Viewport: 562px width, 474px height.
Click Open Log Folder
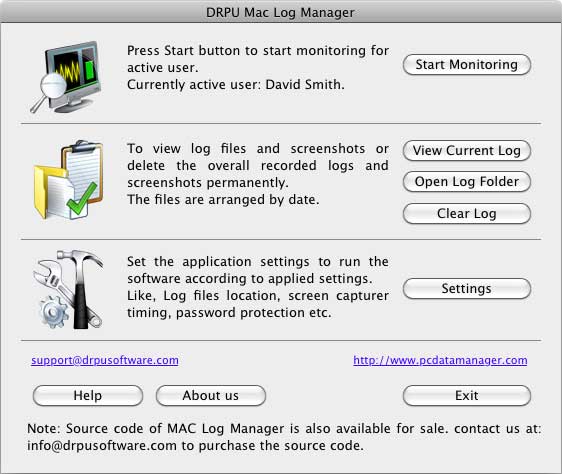tap(467, 182)
